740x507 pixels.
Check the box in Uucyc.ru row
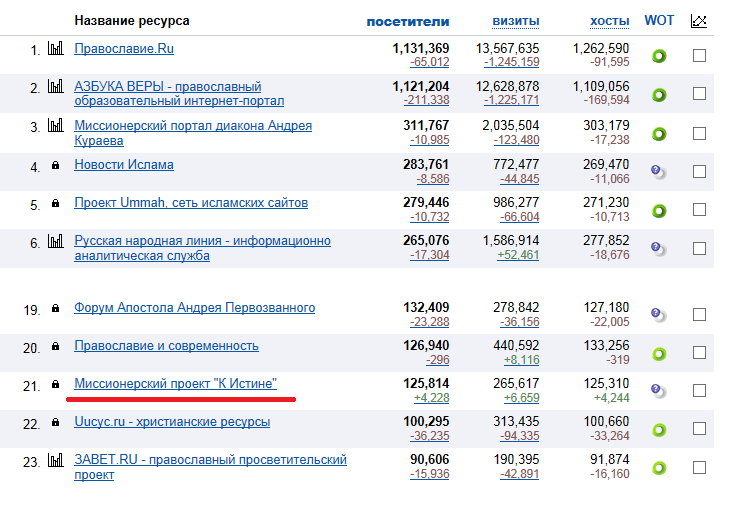(699, 429)
